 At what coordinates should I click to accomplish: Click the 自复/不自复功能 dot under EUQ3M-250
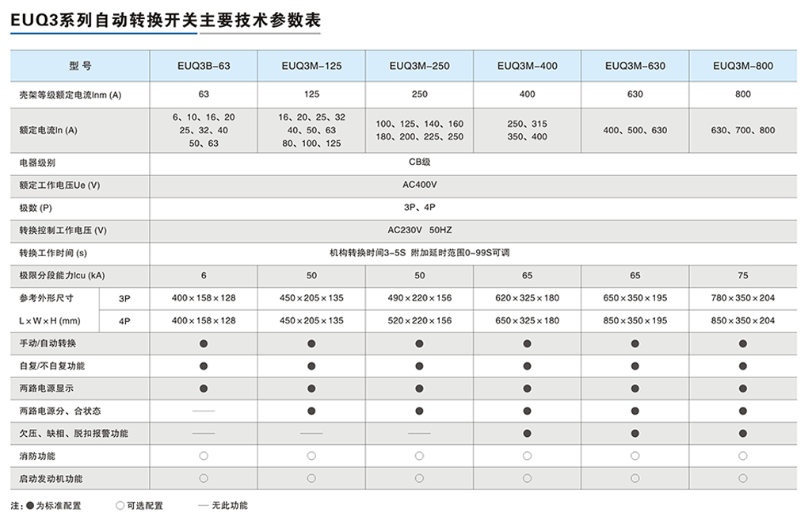[x=419, y=366]
